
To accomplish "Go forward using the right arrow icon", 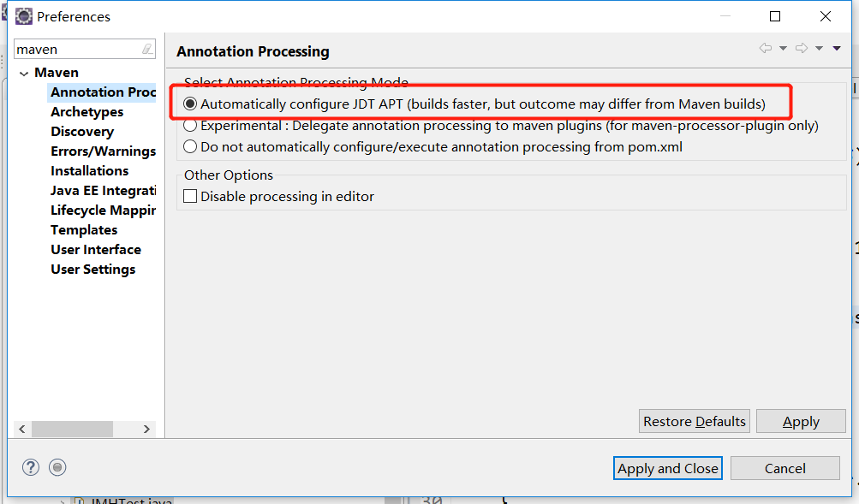I will [x=802, y=48].
